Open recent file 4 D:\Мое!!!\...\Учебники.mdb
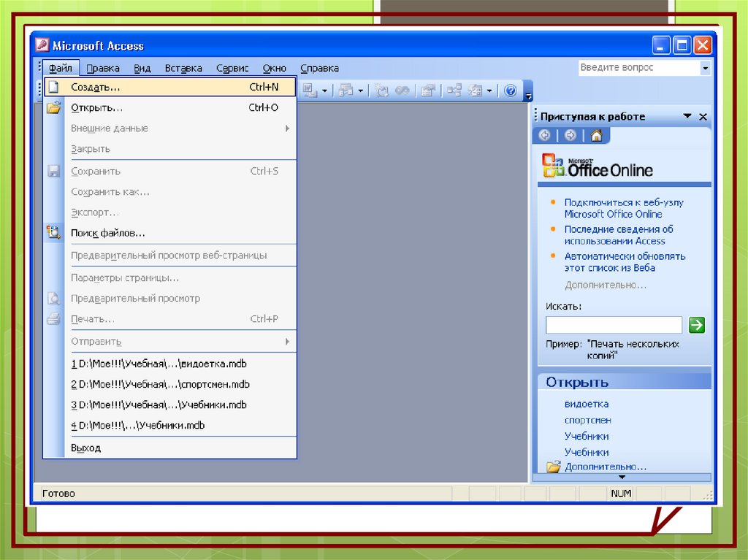Image resolution: width=748 pixels, height=560 pixels. coord(169,425)
